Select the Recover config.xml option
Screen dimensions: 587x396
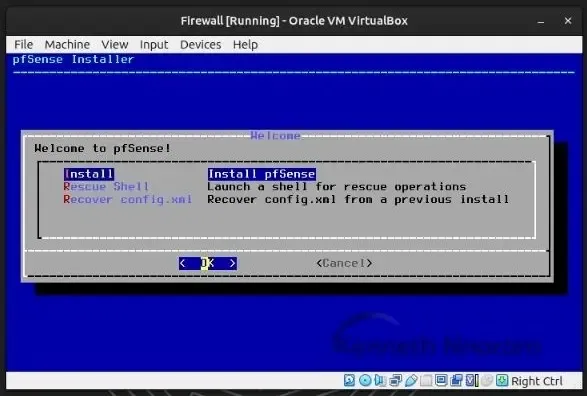[127, 199]
